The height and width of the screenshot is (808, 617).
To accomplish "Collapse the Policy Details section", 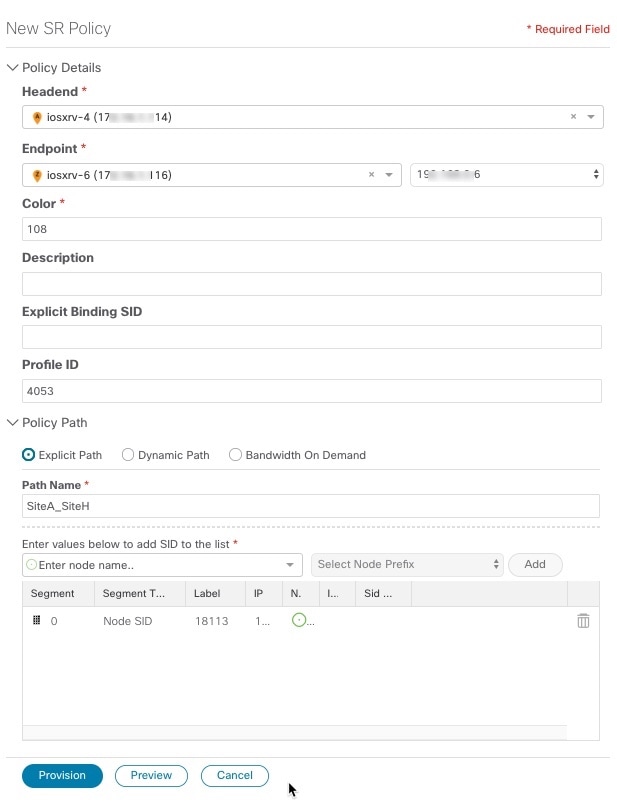I will (x=12, y=68).
